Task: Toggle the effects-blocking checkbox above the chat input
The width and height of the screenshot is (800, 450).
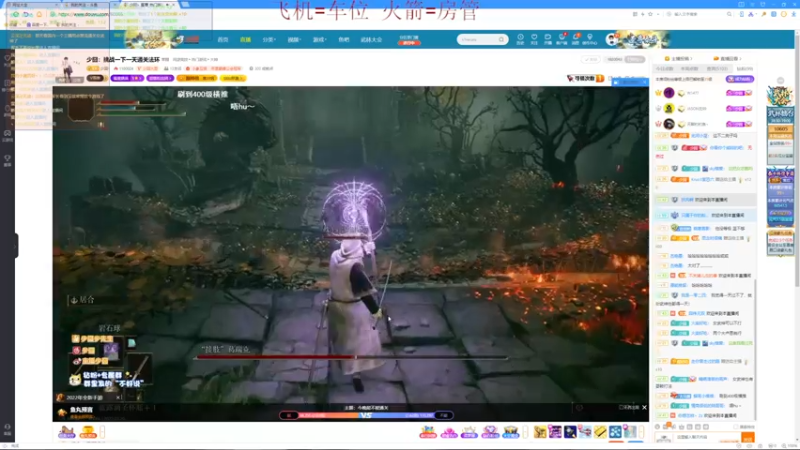Action: point(736,427)
